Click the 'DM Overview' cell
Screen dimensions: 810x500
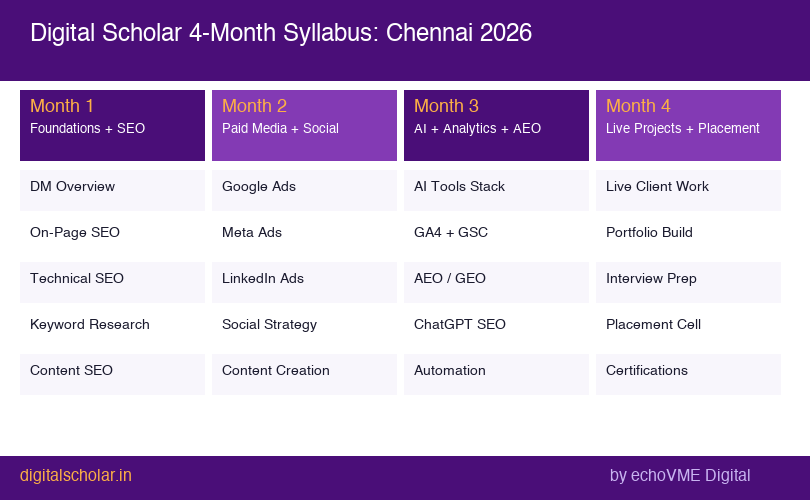(113, 190)
